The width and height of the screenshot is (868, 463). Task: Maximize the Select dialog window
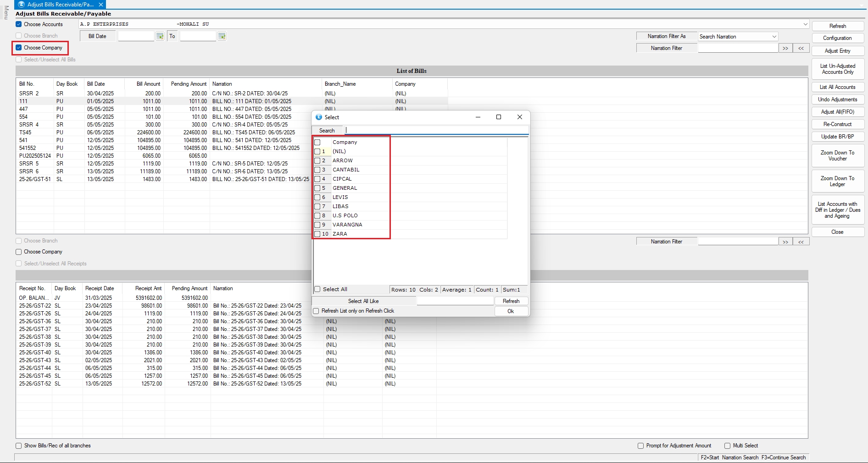tap(498, 117)
